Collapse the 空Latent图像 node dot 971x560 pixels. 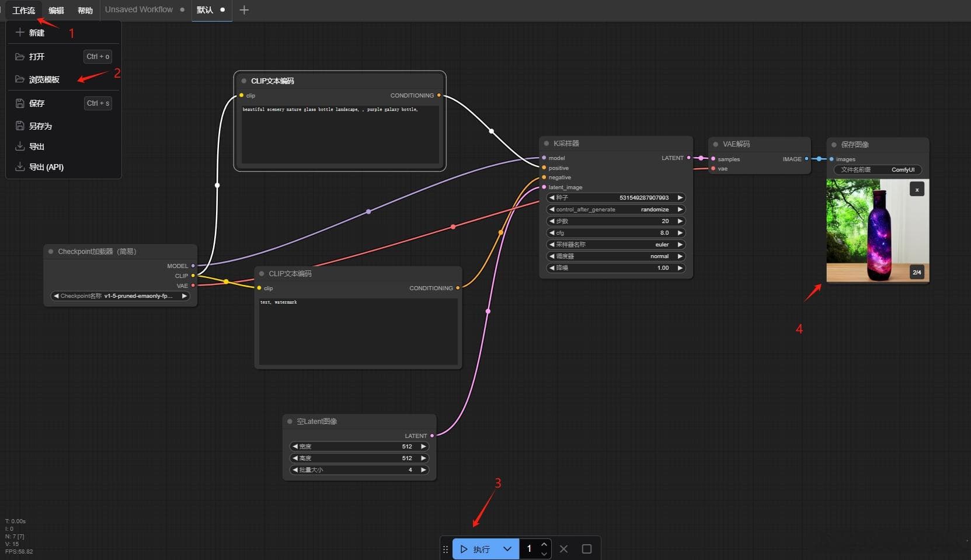click(290, 422)
